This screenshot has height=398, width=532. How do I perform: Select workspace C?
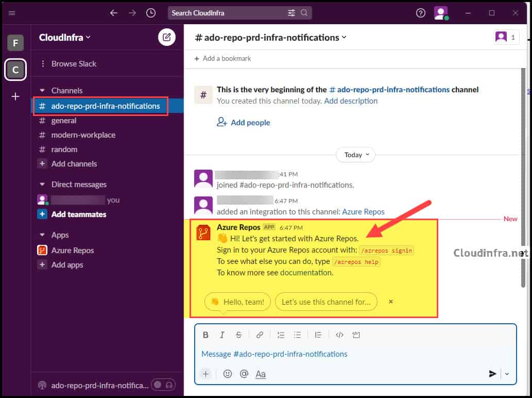(x=15, y=70)
